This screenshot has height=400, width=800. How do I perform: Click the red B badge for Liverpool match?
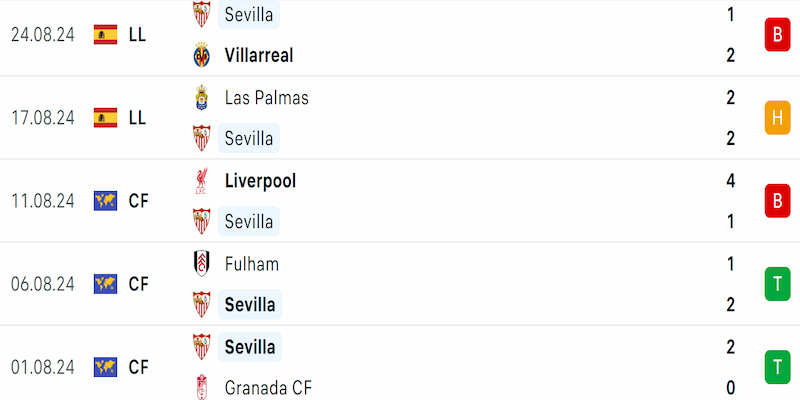click(x=777, y=201)
